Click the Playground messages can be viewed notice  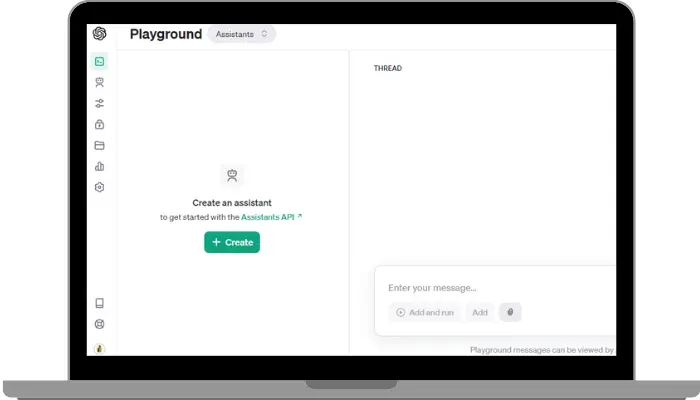(542, 350)
